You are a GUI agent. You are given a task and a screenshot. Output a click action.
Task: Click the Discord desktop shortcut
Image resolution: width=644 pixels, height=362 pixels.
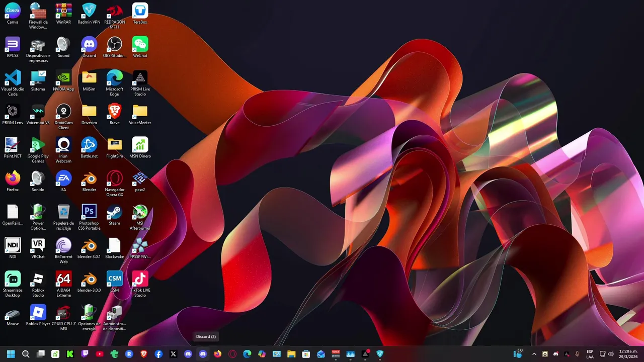pos(89,47)
